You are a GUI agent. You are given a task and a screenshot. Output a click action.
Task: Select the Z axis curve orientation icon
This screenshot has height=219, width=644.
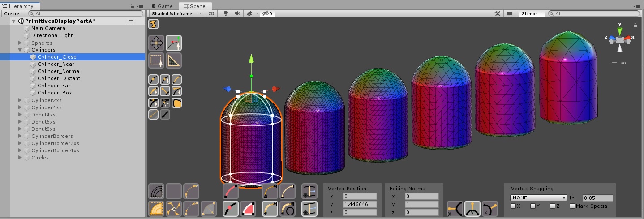click(490, 209)
